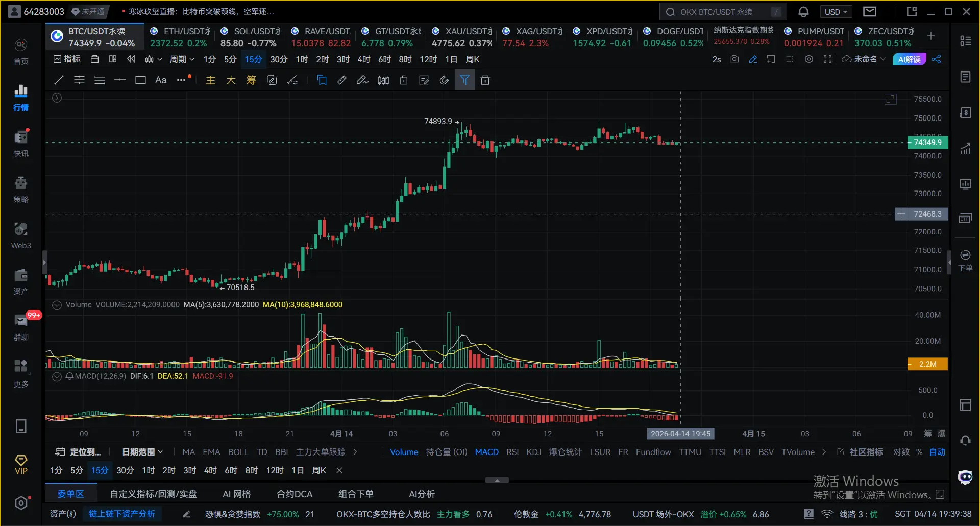Click the 指标 indicators button
Image resolution: width=980 pixels, height=526 pixels.
click(67, 59)
